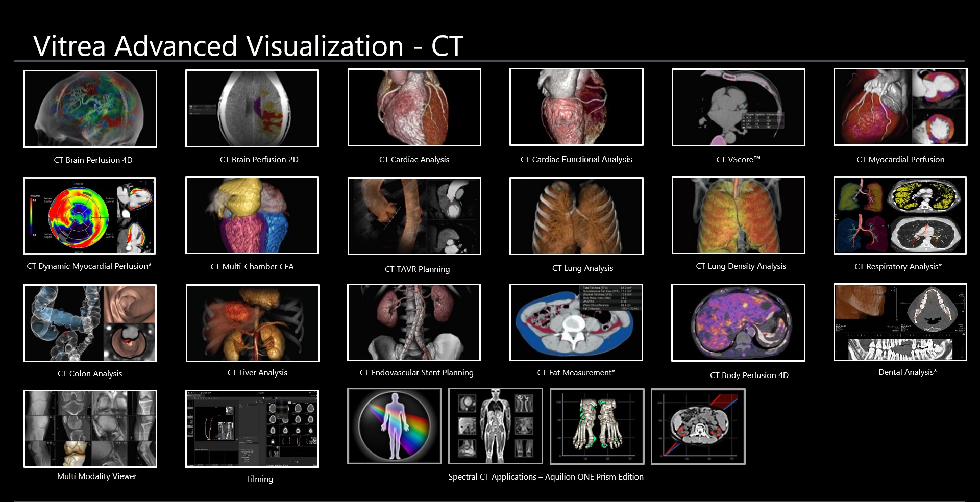This screenshot has height=502, width=980.
Task: Open the CT Endovascular Stent Planning thumbnail
Action: [x=414, y=322]
